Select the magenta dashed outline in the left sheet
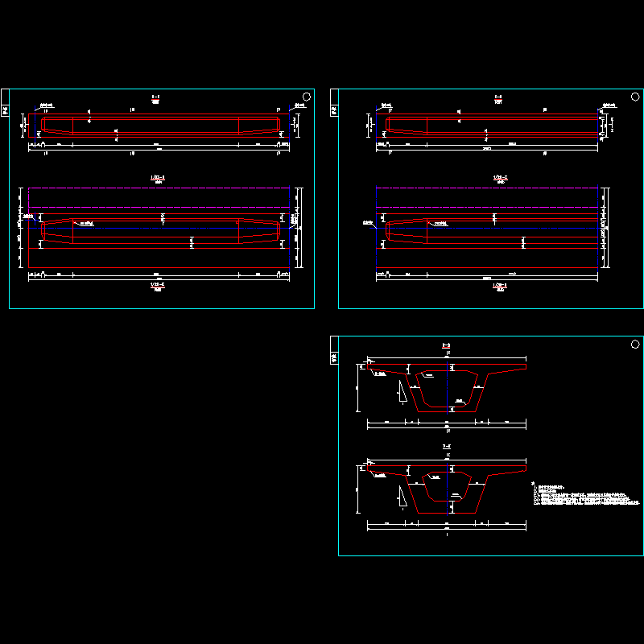 pyautogui.click(x=159, y=197)
